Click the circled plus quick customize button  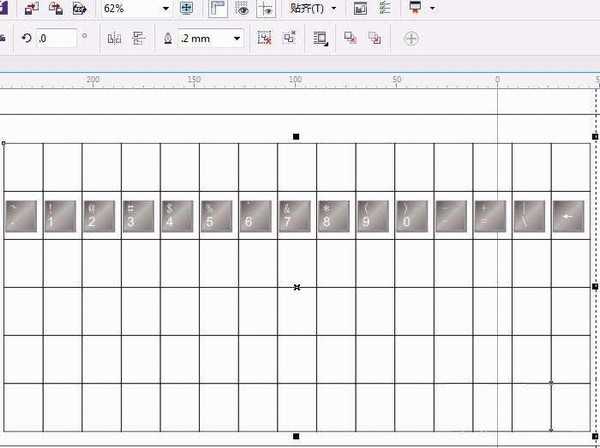tap(411, 38)
